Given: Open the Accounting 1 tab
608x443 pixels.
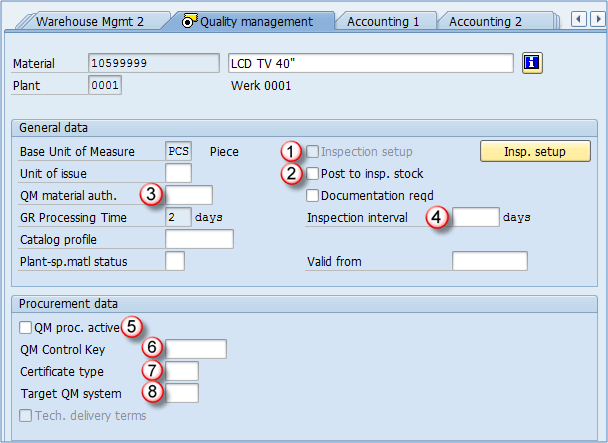Looking at the screenshot, I should 385,21.
